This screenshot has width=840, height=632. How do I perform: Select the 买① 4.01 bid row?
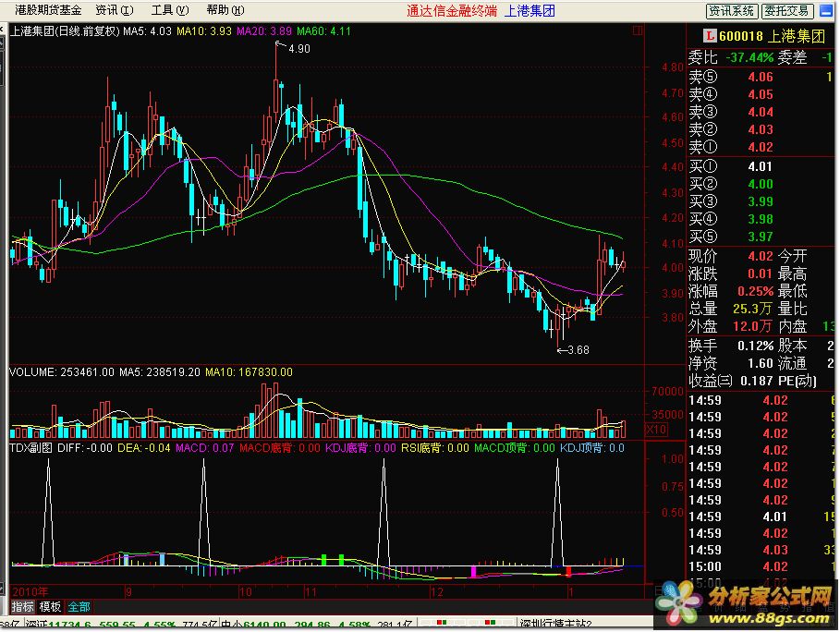(761, 166)
